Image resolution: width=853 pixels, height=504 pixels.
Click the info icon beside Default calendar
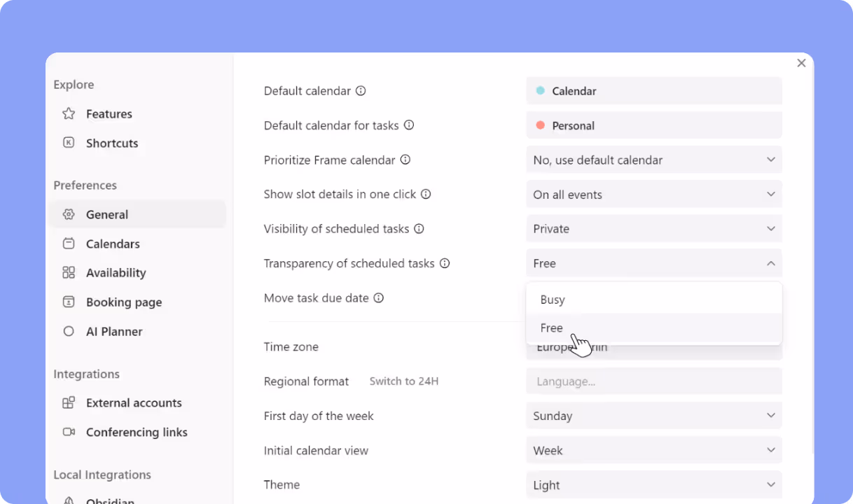[361, 90]
